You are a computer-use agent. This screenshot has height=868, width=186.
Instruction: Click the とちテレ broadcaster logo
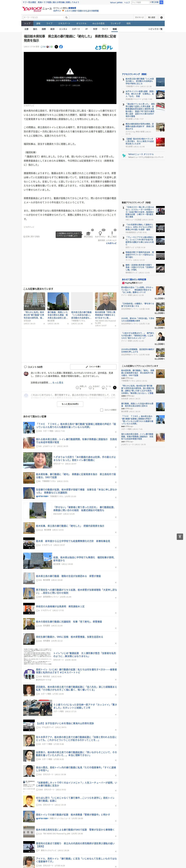(104, 47)
